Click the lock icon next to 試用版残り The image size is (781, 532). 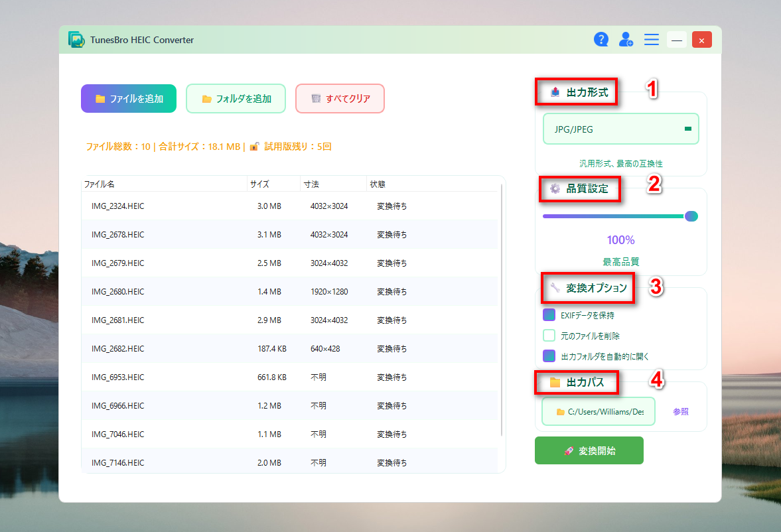254,147
